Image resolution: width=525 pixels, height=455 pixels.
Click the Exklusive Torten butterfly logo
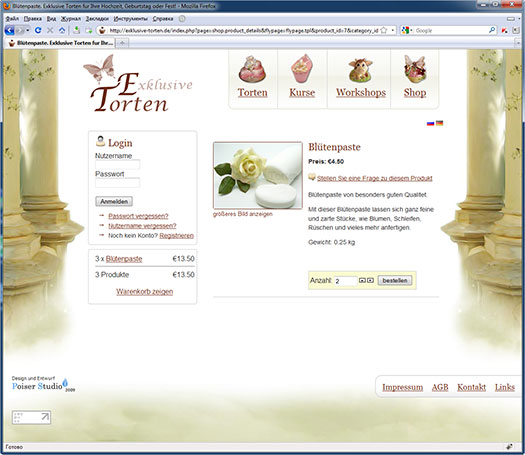pos(138,83)
